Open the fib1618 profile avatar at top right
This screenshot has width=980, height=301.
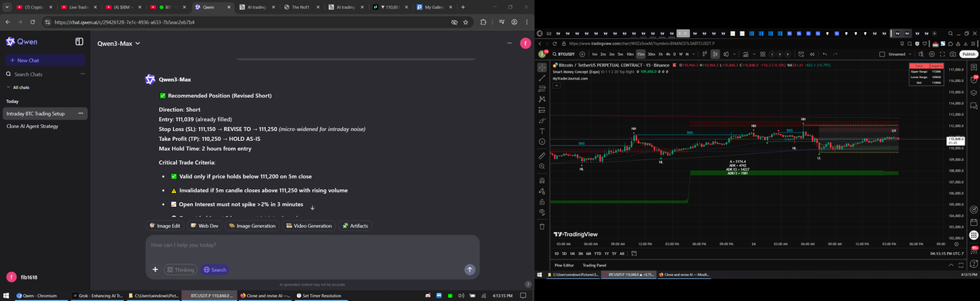pyautogui.click(x=525, y=44)
